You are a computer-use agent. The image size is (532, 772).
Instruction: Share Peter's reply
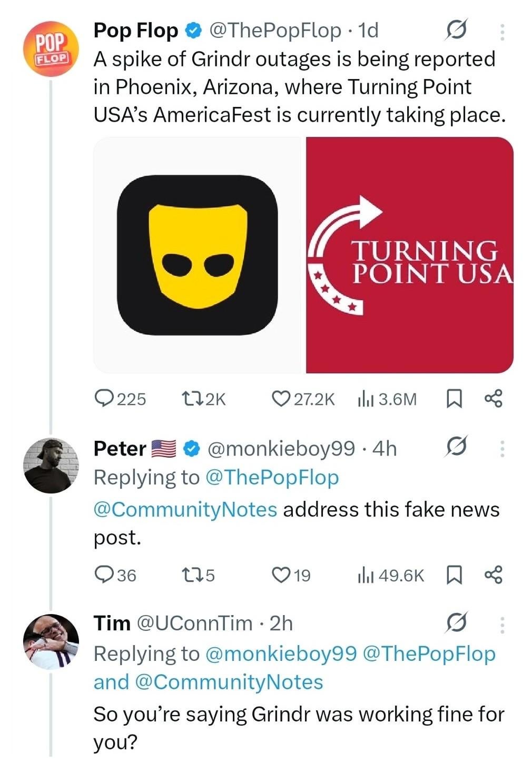[x=493, y=575]
